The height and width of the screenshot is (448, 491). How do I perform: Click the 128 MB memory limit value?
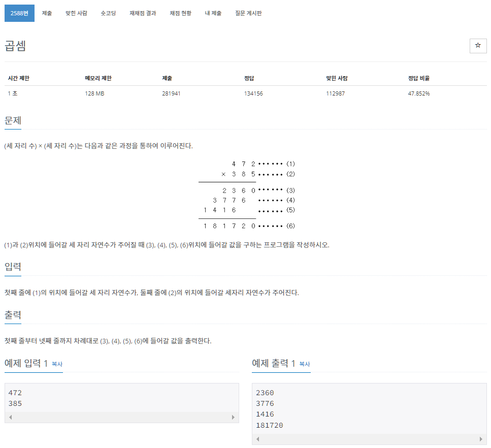pyautogui.click(x=94, y=93)
